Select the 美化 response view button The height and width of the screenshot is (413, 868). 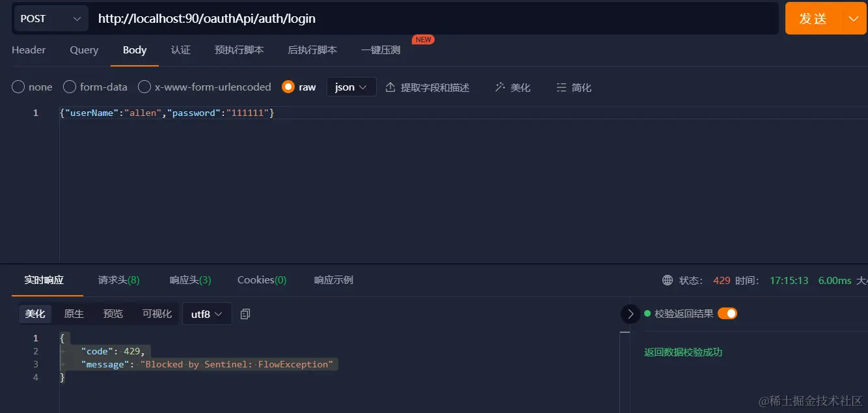point(35,314)
